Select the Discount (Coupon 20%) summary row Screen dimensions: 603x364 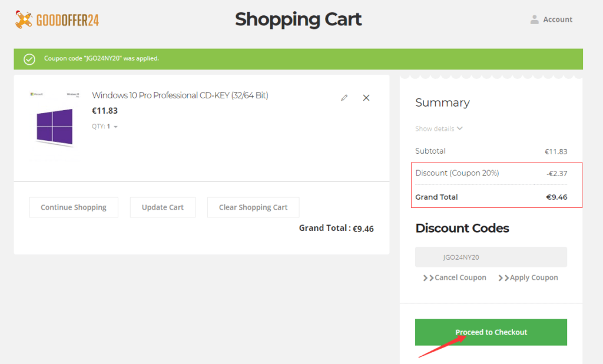(491, 173)
